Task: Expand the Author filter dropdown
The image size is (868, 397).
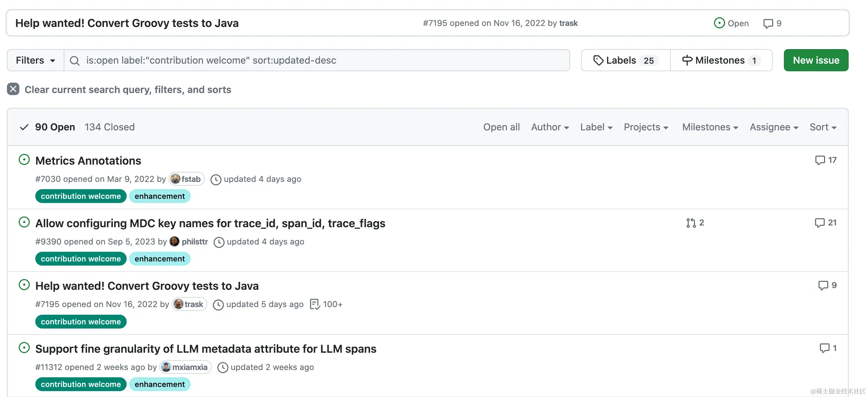Action: tap(550, 127)
